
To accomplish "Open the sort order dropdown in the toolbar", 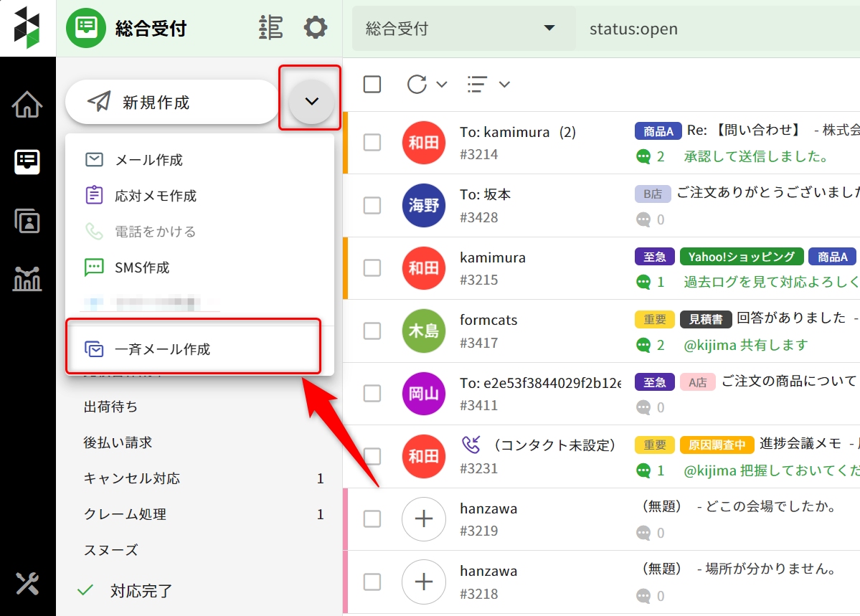I will coord(488,85).
